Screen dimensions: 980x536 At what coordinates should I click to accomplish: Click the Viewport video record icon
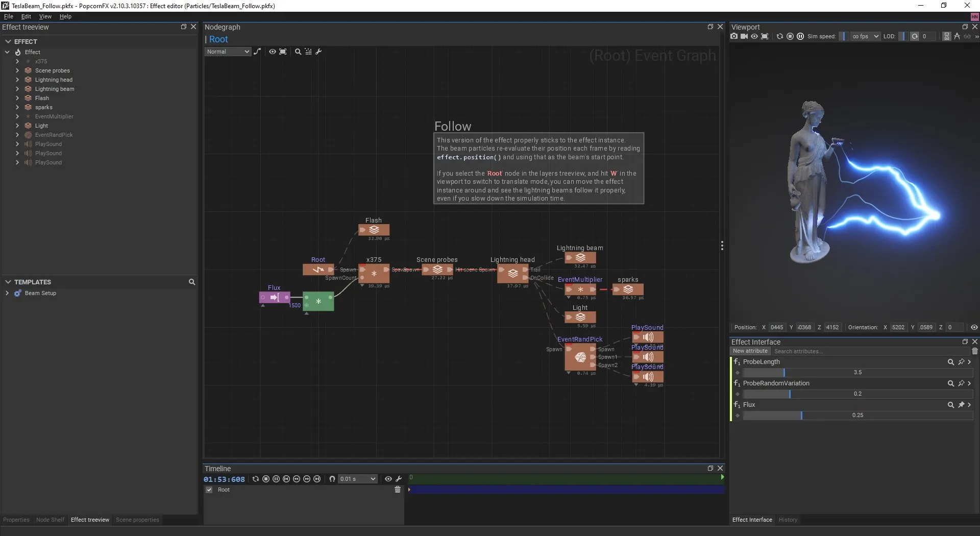click(x=744, y=36)
